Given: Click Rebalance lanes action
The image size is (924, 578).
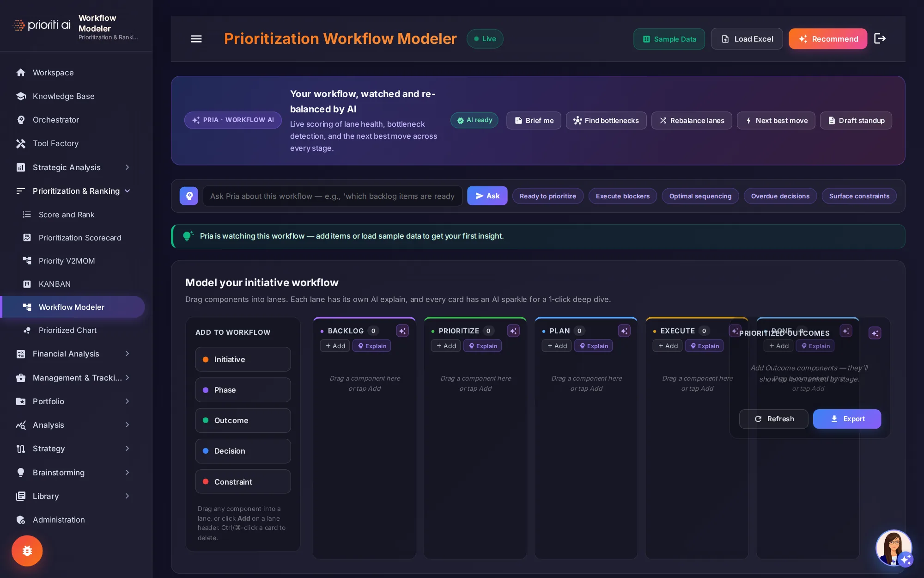Looking at the screenshot, I should pos(692,120).
